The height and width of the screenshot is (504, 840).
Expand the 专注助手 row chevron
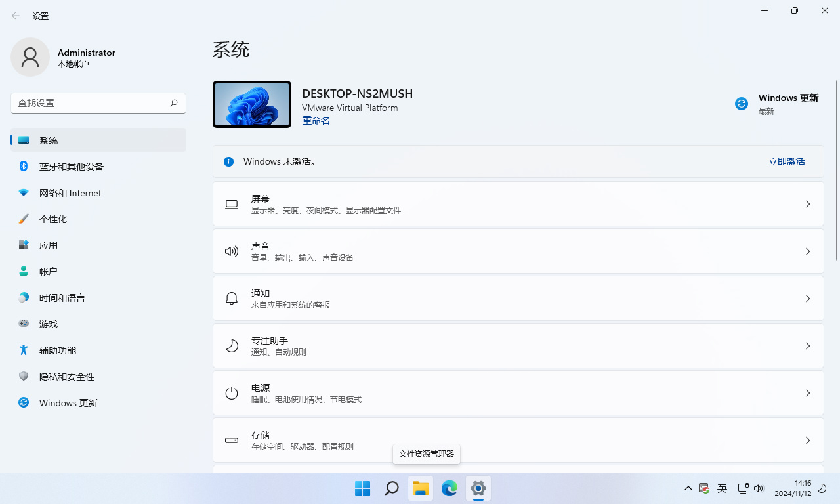click(808, 346)
